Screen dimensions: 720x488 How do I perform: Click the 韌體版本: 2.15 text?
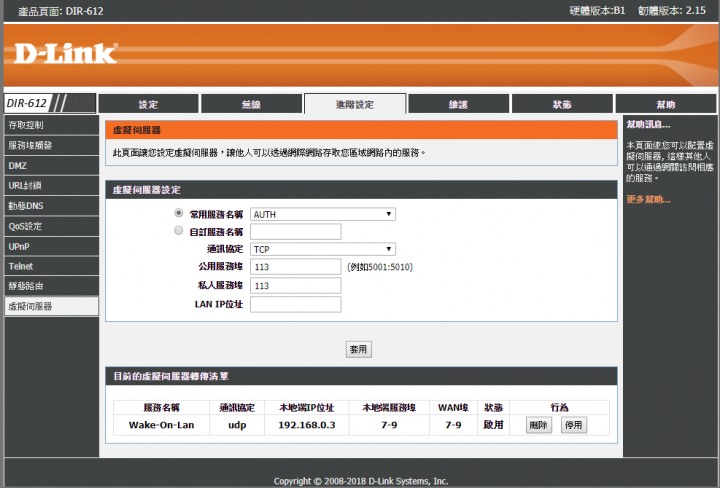coord(672,11)
